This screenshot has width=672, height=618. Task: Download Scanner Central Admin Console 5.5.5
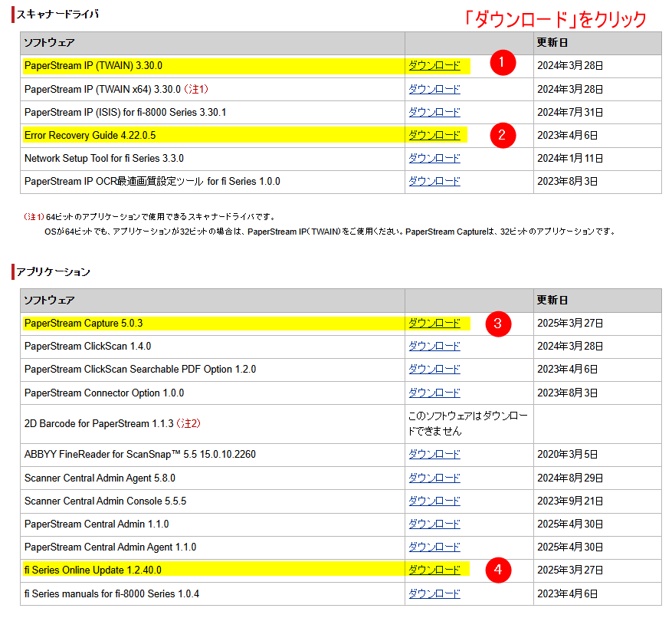[x=434, y=501]
